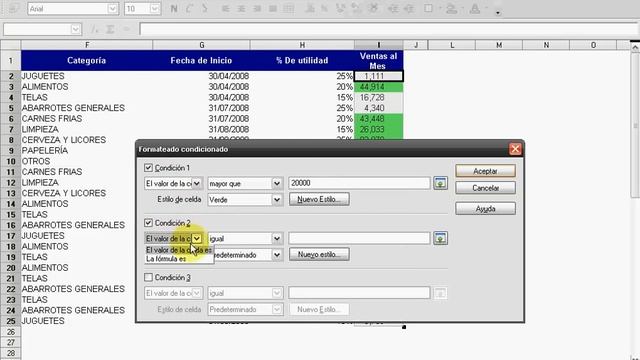Uncheck the Condición 2 checkbox
640x360 pixels.
coord(148,223)
